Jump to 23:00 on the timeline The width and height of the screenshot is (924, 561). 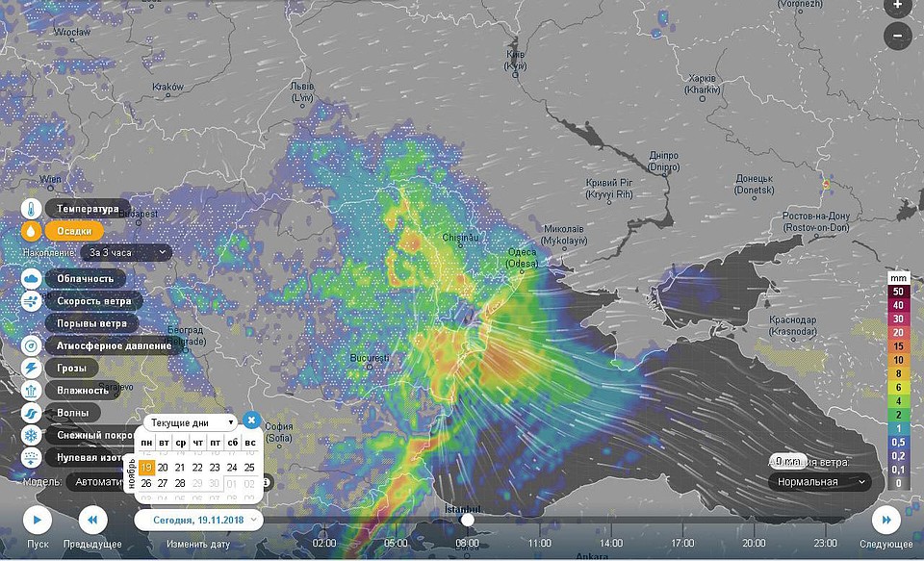pos(825,543)
